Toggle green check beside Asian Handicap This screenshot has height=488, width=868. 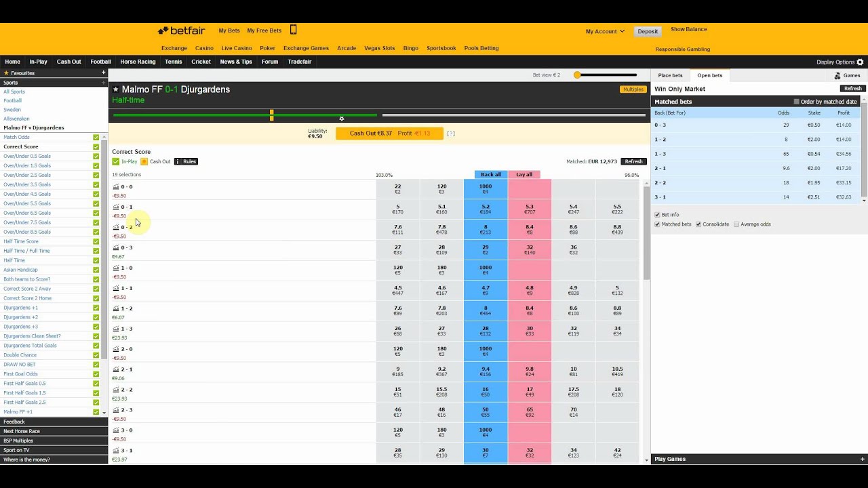point(96,270)
